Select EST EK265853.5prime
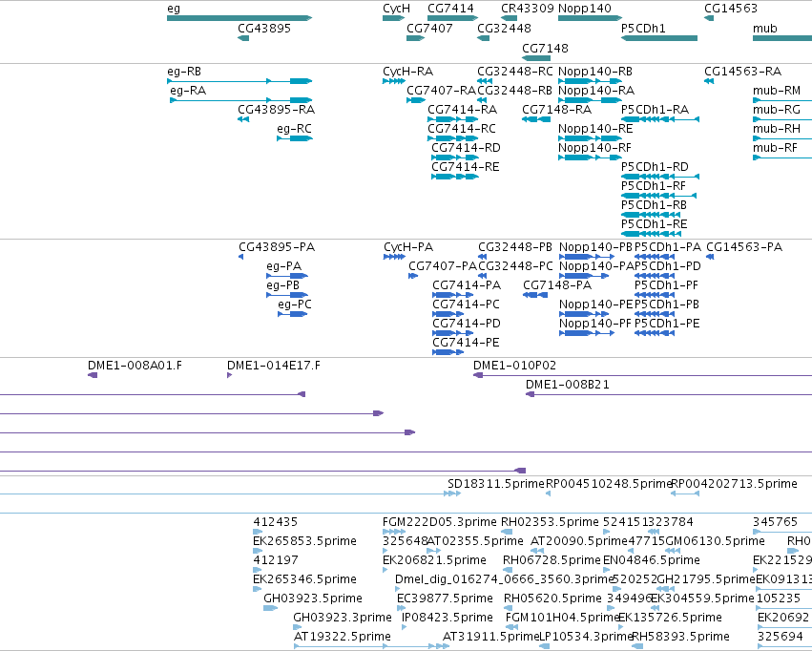This screenshot has height=651, width=812. point(258,551)
